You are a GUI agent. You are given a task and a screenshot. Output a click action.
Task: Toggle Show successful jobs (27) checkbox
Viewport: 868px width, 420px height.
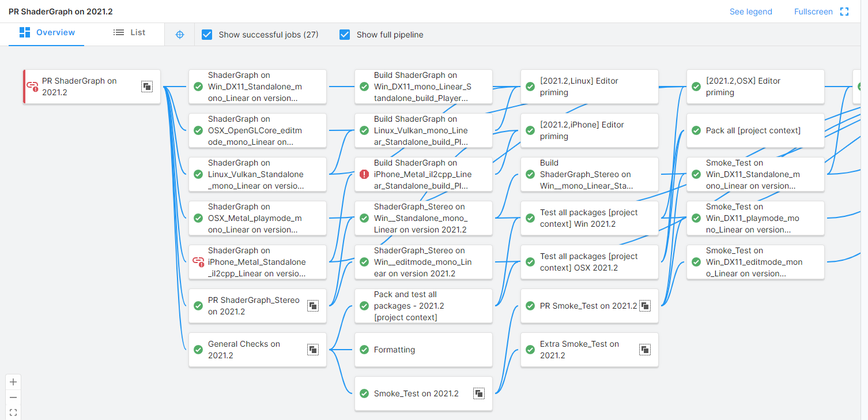click(x=207, y=35)
